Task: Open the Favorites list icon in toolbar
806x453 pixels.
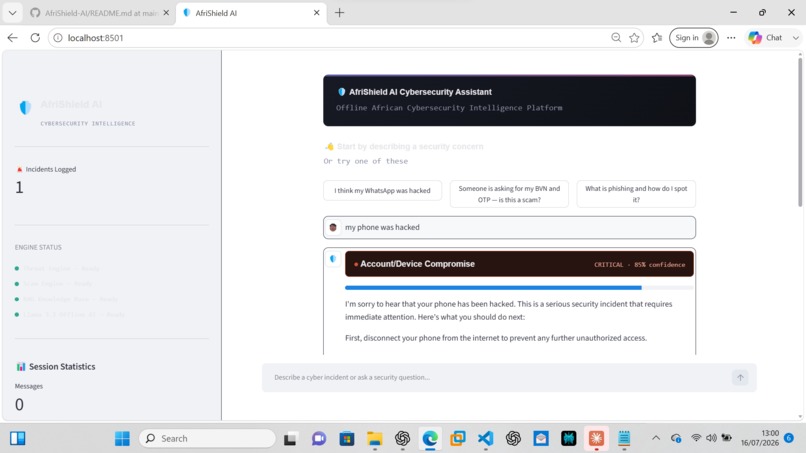Action: (x=657, y=38)
